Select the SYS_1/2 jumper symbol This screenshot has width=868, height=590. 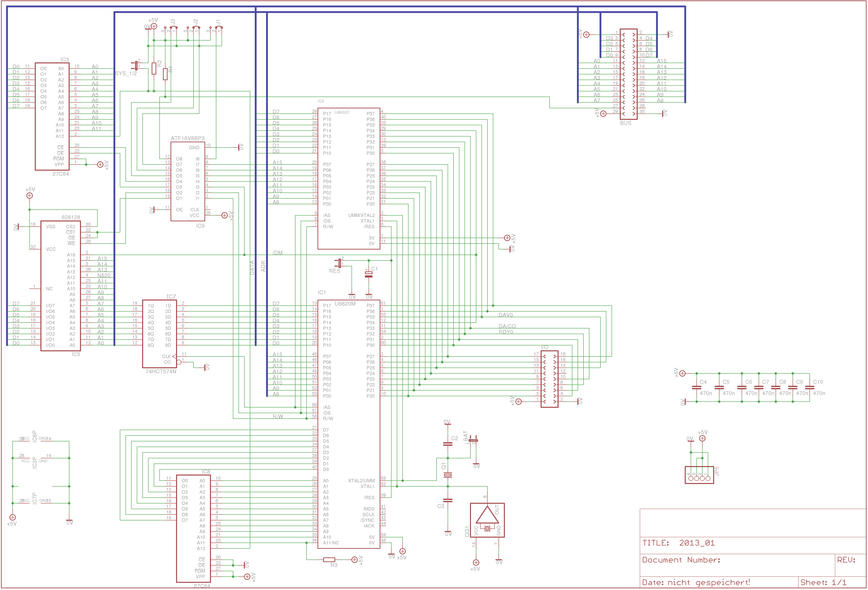click(x=136, y=66)
